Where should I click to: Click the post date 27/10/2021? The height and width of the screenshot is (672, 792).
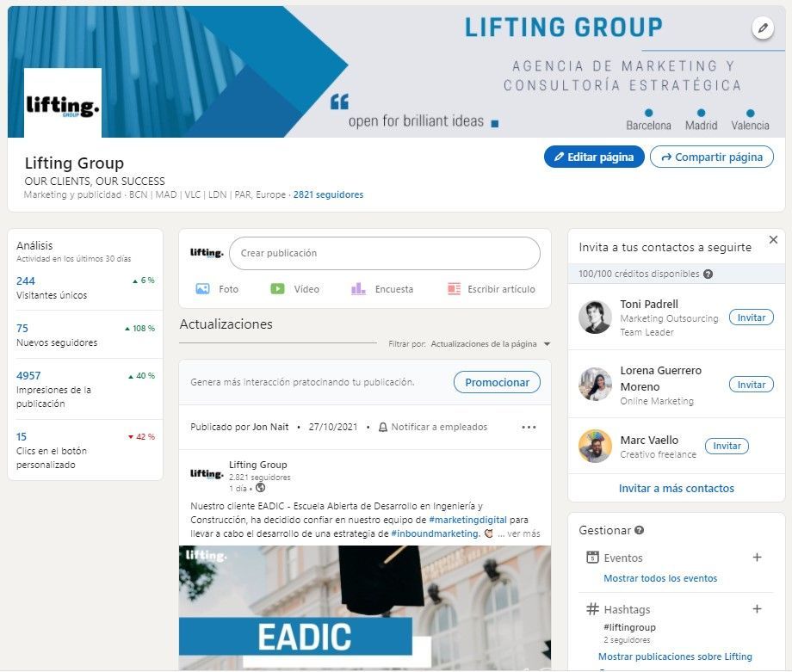click(333, 427)
